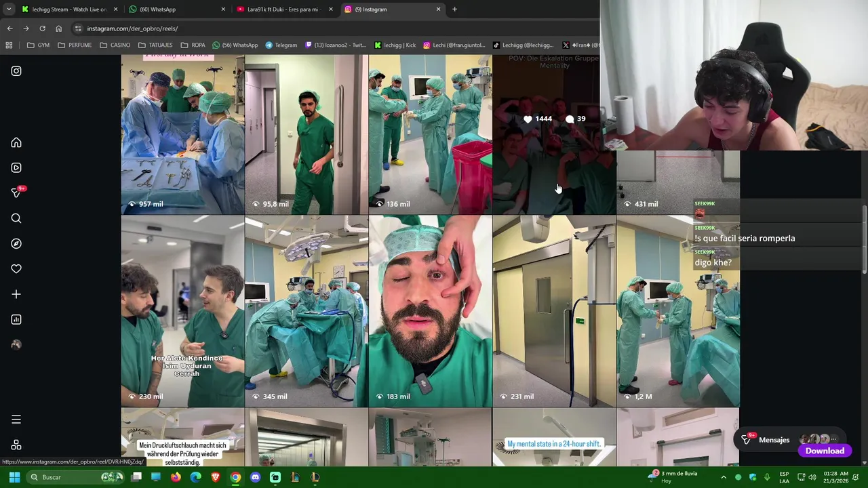Open the surgery reel with 957 mil views
This screenshot has width=868, height=488.
click(182, 134)
